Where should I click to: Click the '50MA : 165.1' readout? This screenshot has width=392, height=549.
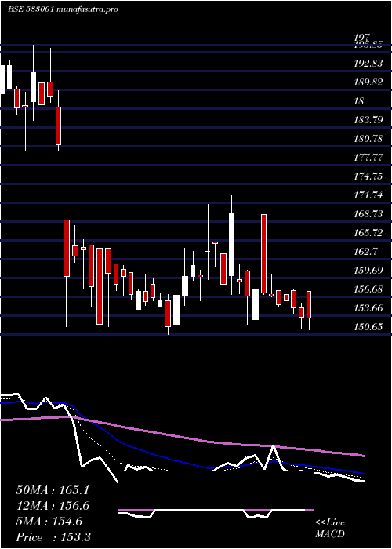pos(53,490)
